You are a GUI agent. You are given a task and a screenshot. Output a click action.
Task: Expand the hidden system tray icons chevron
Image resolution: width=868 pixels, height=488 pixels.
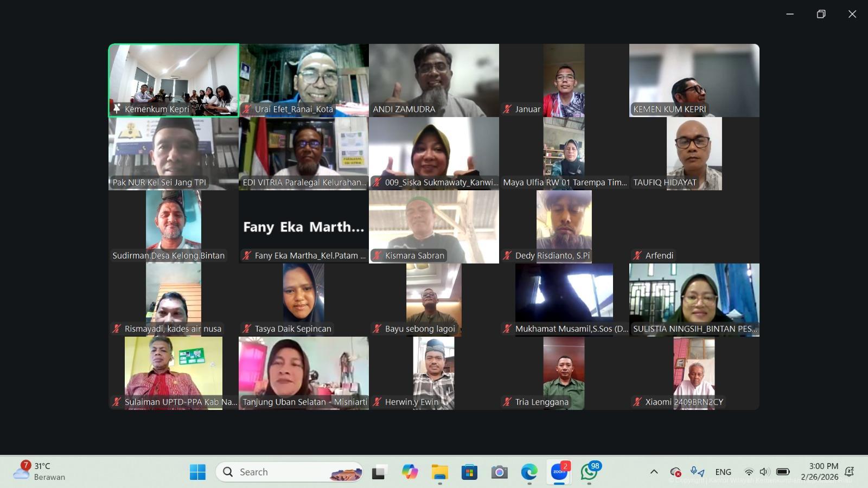pos(654,472)
